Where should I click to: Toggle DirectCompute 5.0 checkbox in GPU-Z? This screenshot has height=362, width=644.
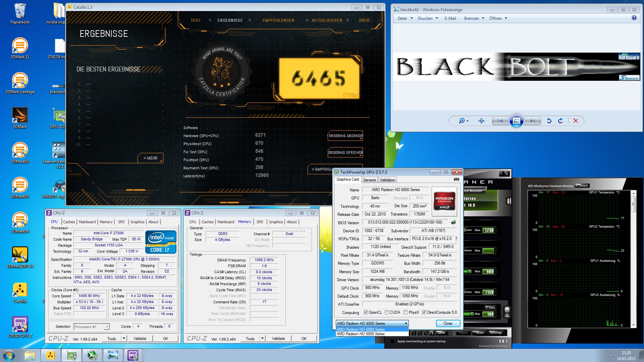[424, 312]
